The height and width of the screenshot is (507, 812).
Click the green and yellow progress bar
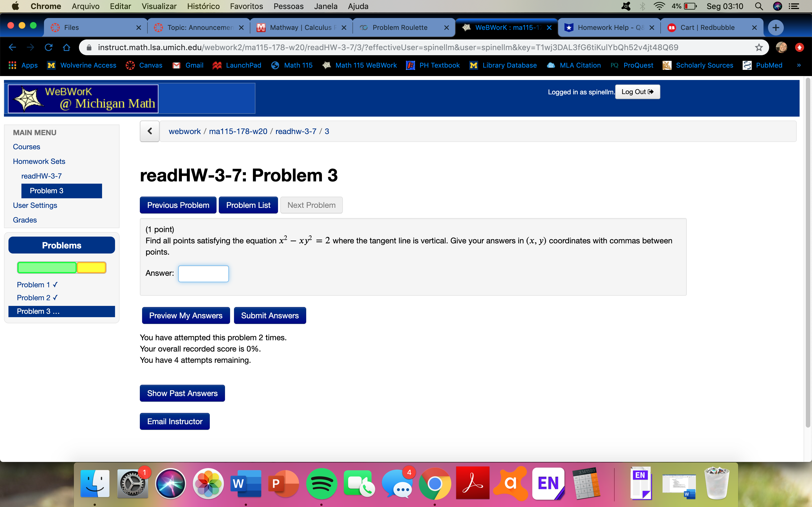(x=62, y=268)
